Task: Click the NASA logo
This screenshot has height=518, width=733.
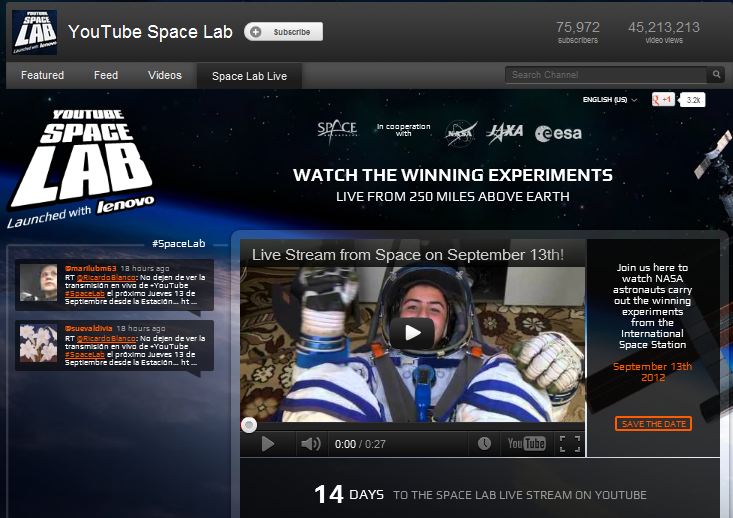Action: (x=461, y=133)
